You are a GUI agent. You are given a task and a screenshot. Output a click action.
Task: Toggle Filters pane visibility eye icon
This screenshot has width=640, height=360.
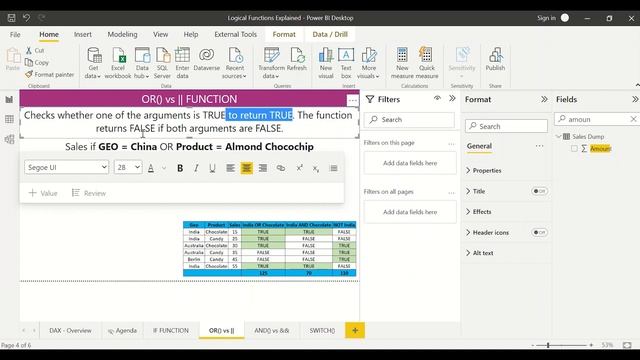click(x=437, y=98)
